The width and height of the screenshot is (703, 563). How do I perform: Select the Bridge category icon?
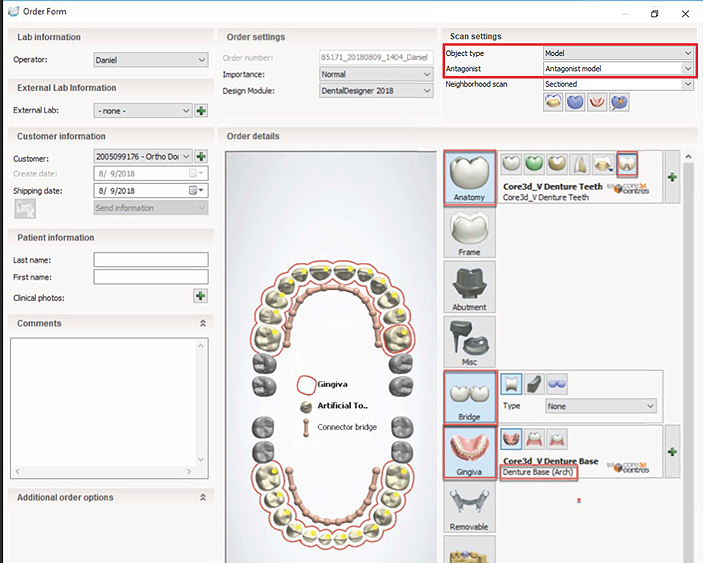click(468, 396)
